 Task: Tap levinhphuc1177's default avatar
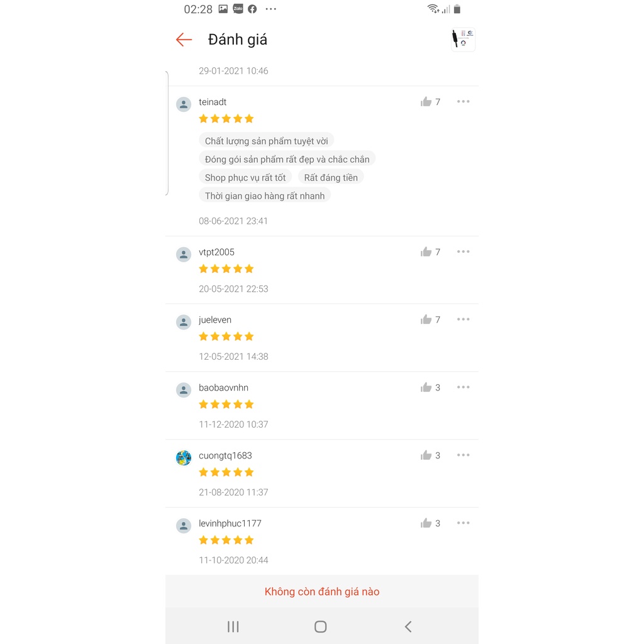coord(184,526)
